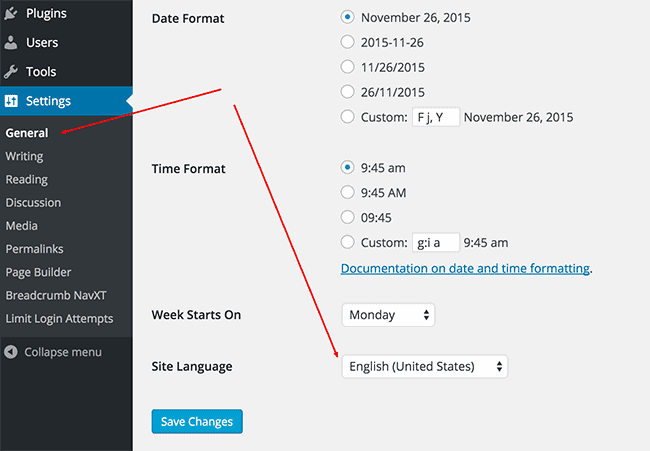Click the Save Changes button
Image resolution: width=650 pixels, height=451 pixels.
(197, 422)
